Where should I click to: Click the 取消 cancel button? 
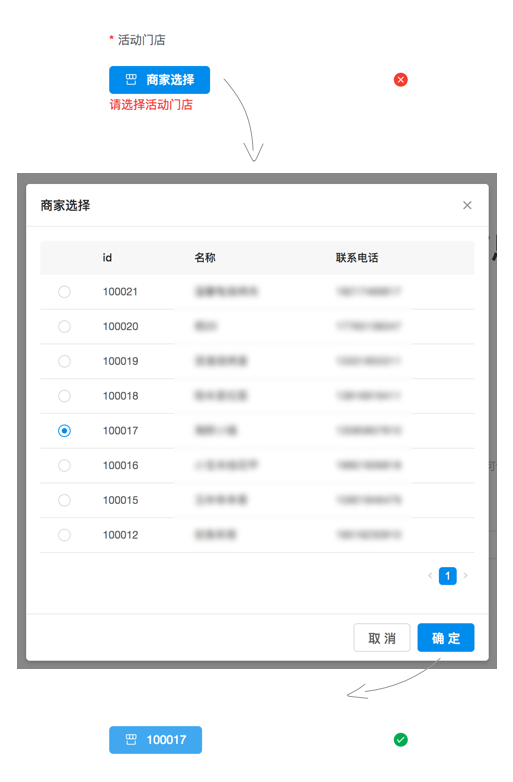382,637
